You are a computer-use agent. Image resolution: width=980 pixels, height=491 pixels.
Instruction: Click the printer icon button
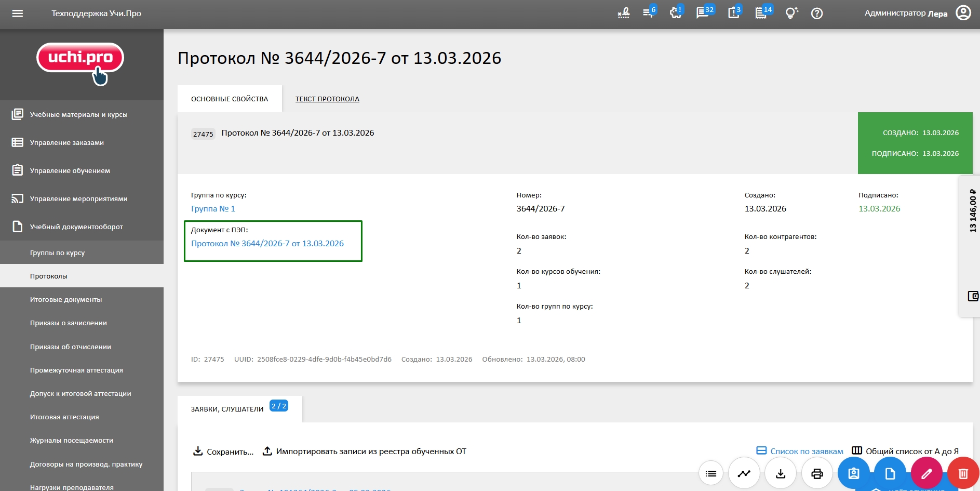[x=817, y=473]
